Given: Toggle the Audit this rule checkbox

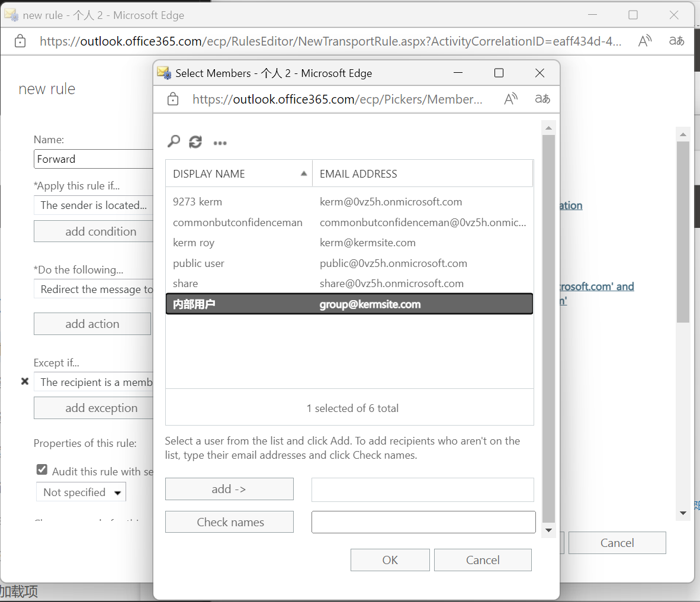Looking at the screenshot, I should (x=42, y=470).
